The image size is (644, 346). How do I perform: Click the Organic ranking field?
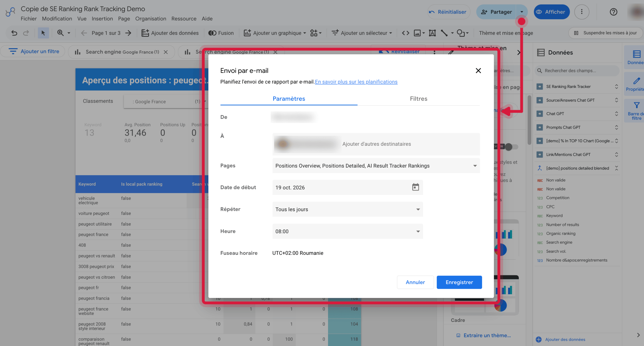(560, 233)
